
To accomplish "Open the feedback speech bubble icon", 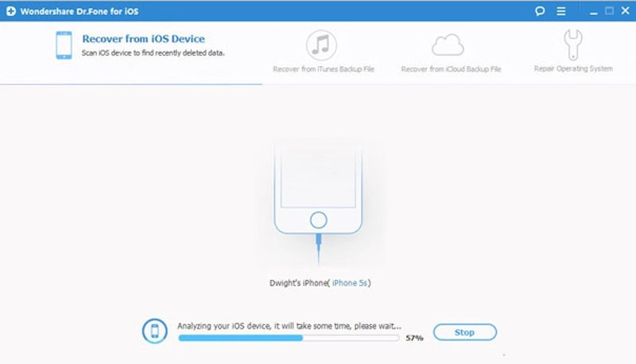I will coord(540,11).
